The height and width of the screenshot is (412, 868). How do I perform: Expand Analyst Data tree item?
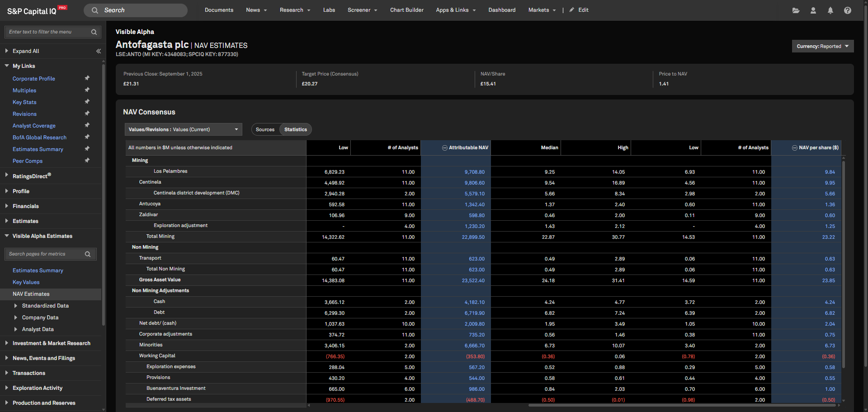click(16, 329)
